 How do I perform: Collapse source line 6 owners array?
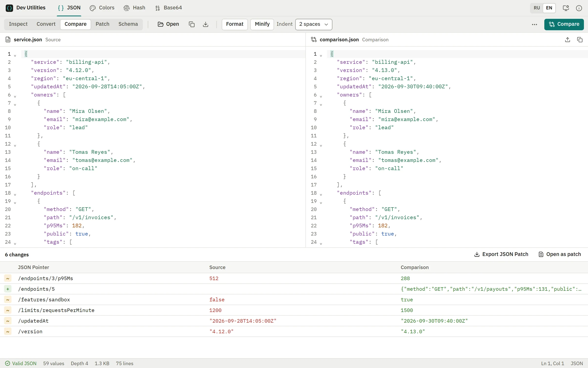point(15,96)
